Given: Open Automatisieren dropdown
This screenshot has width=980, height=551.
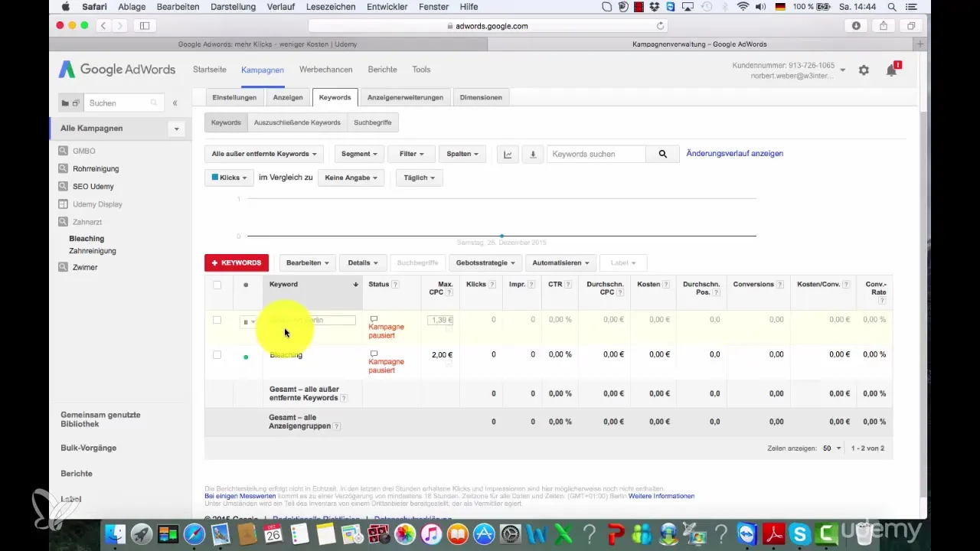Looking at the screenshot, I should [x=560, y=262].
